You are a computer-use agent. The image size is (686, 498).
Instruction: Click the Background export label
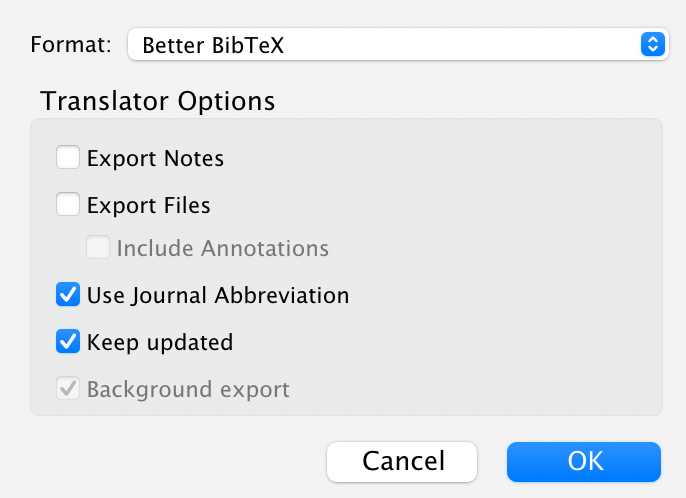point(188,389)
